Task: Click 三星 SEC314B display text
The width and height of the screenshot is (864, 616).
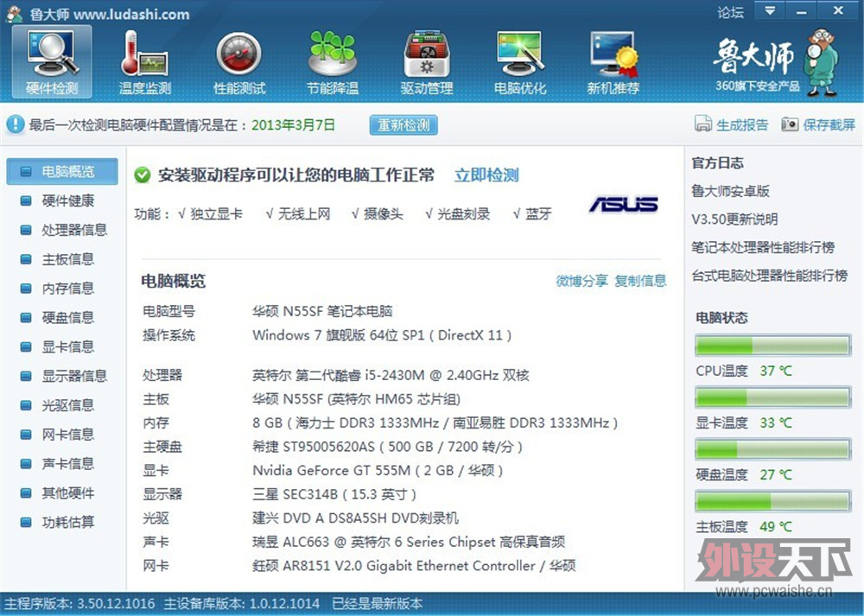Action: click(334, 494)
